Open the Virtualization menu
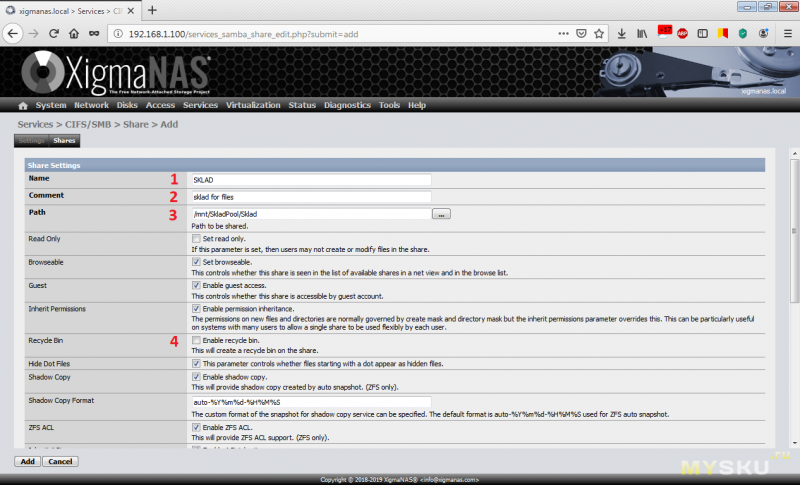Screen dimensions: 800x485 (253, 105)
